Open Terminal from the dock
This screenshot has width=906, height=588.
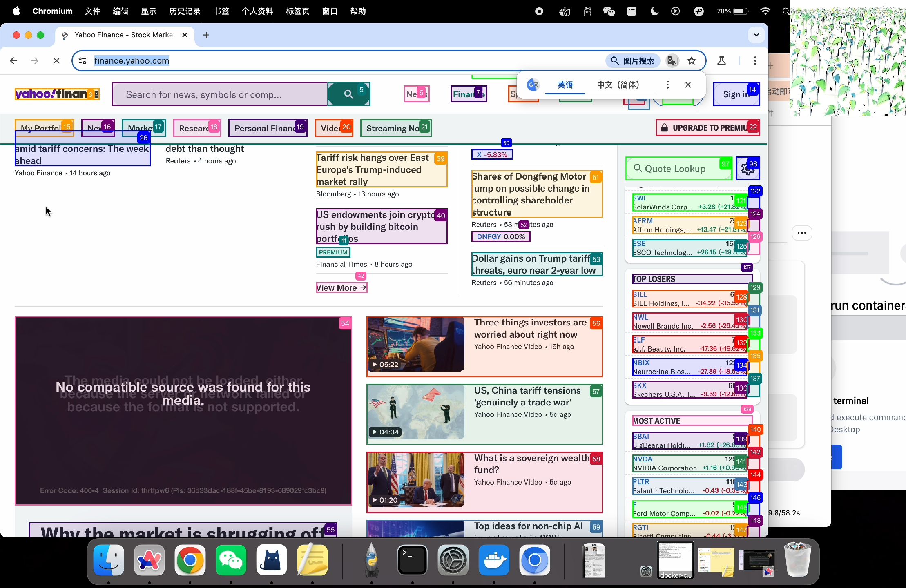(412, 560)
